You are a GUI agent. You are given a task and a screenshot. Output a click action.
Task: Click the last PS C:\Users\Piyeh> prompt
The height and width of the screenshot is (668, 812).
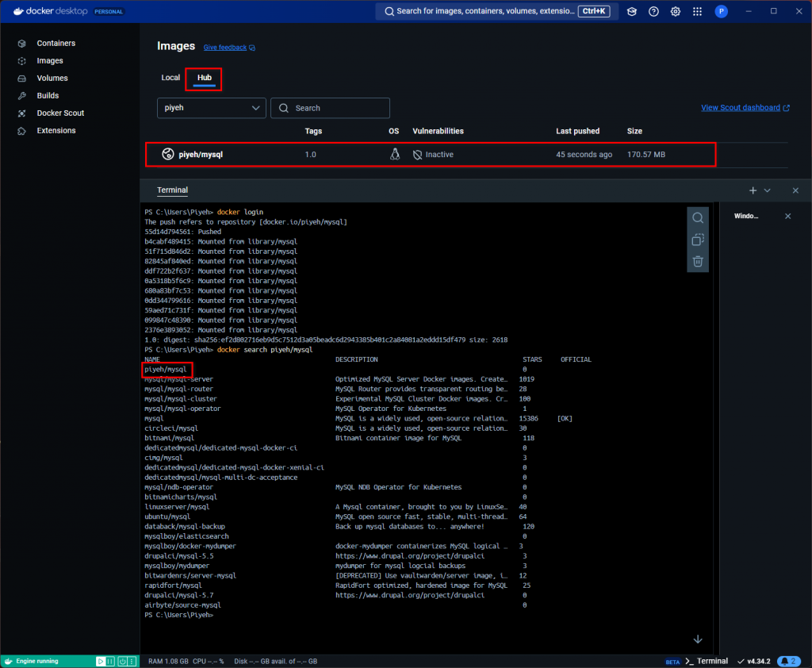(x=178, y=615)
